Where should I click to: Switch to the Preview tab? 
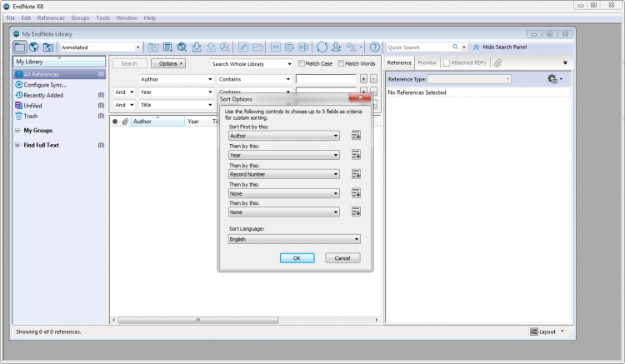[x=427, y=63]
